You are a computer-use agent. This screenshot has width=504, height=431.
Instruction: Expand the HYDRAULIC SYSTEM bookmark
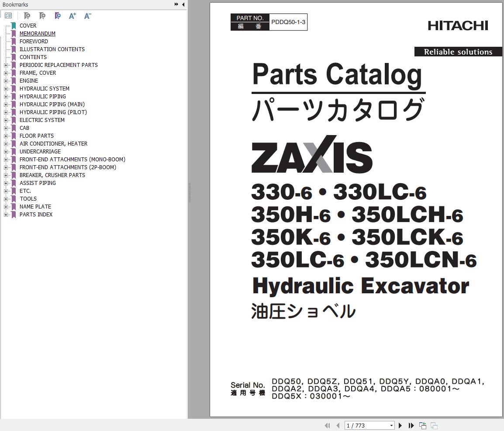6,89
